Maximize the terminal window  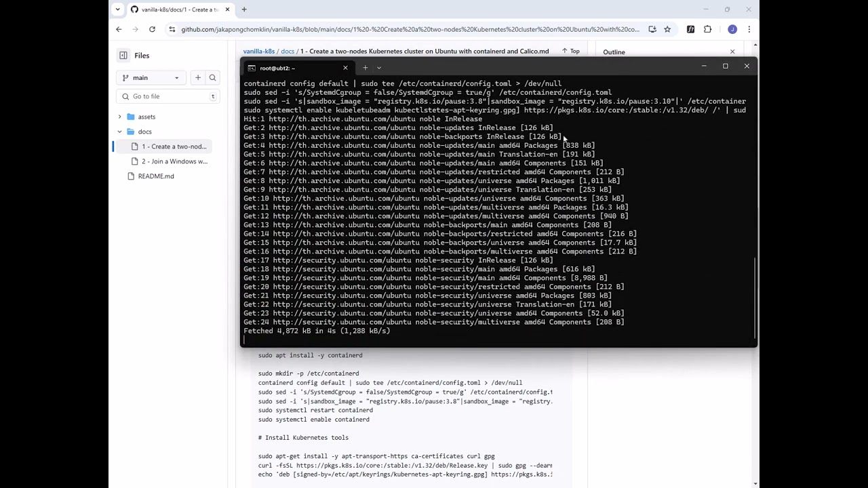click(x=725, y=66)
